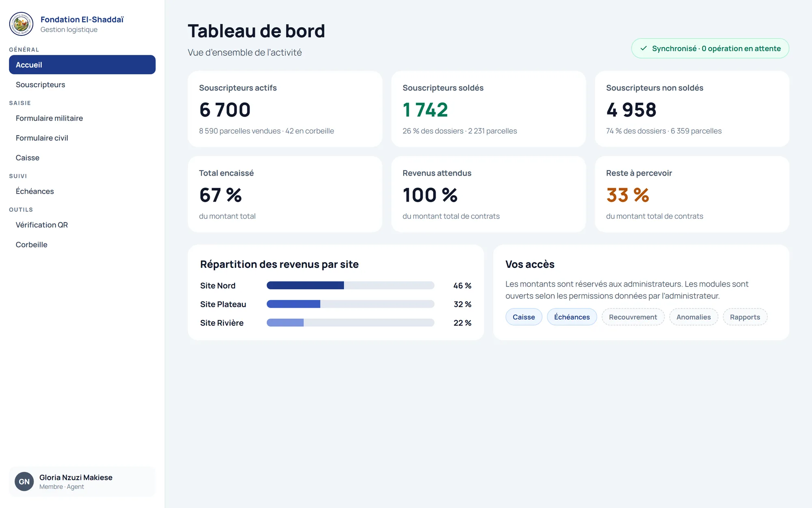Click '74 % des dossiers' text
The image size is (812, 508).
(636, 131)
